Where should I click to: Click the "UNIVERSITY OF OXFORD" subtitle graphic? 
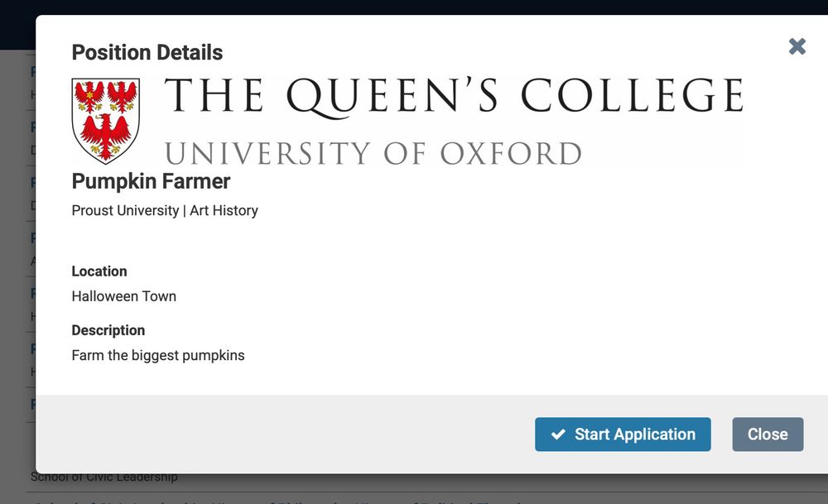pos(373,152)
